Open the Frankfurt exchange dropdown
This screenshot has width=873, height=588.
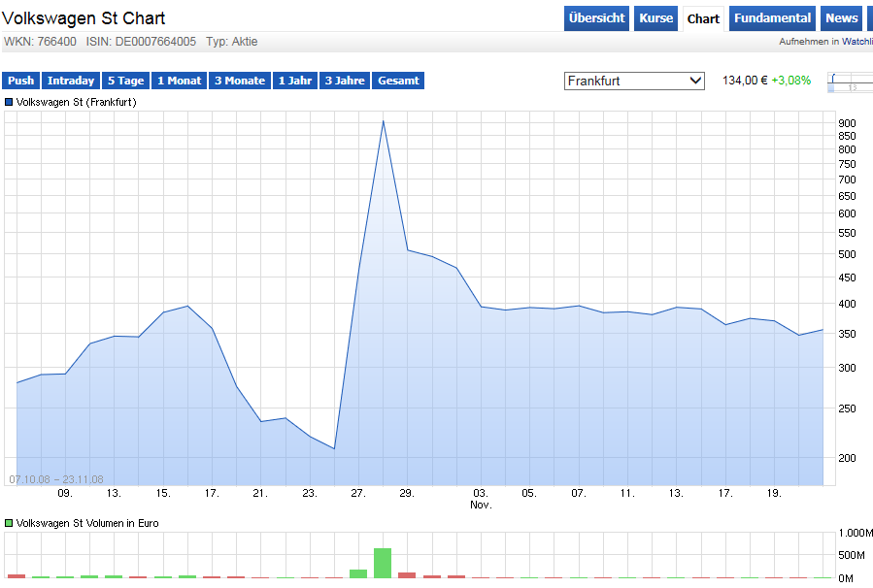pyautogui.click(x=634, y=81)
